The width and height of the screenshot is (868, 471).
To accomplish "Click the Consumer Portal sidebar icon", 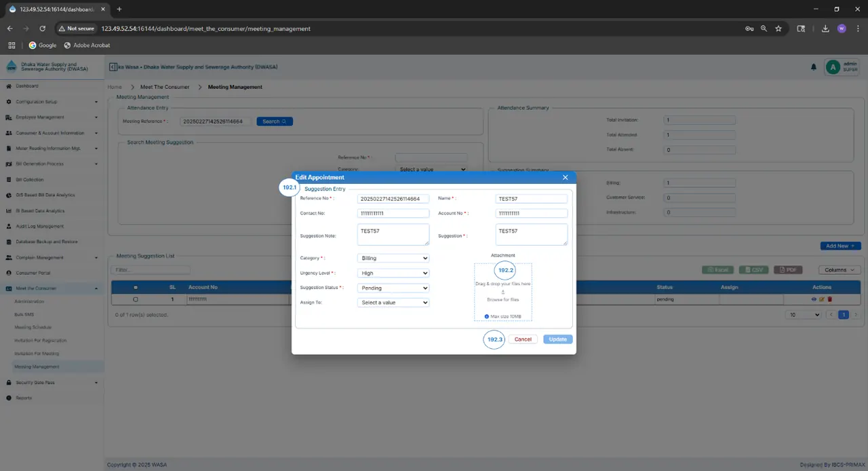I will tap(9, 273).
